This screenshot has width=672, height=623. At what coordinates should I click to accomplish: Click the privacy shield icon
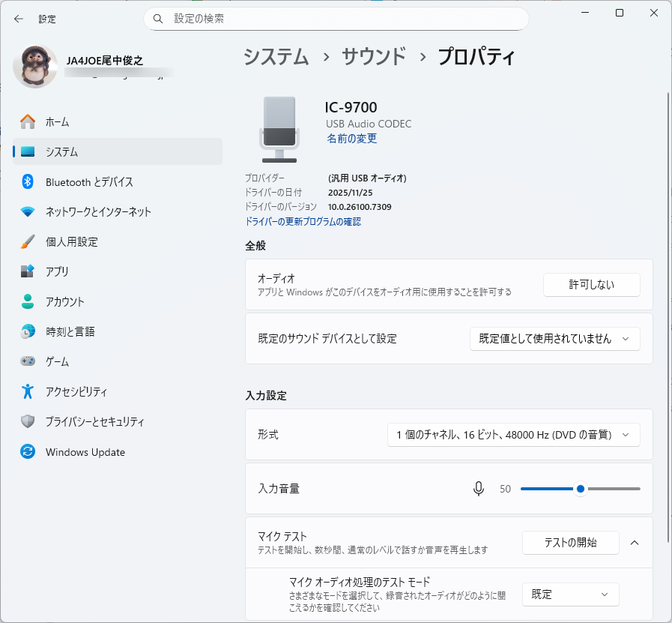(28, 421)
